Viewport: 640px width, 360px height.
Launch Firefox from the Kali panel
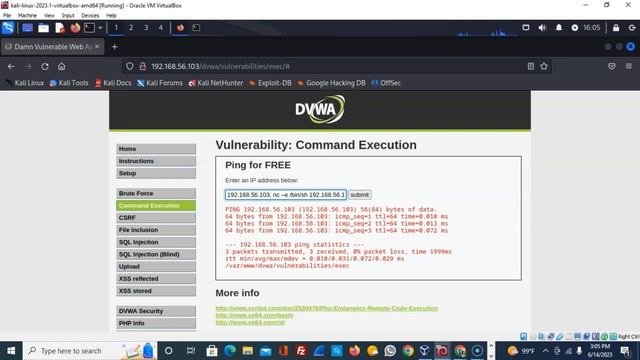tap(75, 28)
